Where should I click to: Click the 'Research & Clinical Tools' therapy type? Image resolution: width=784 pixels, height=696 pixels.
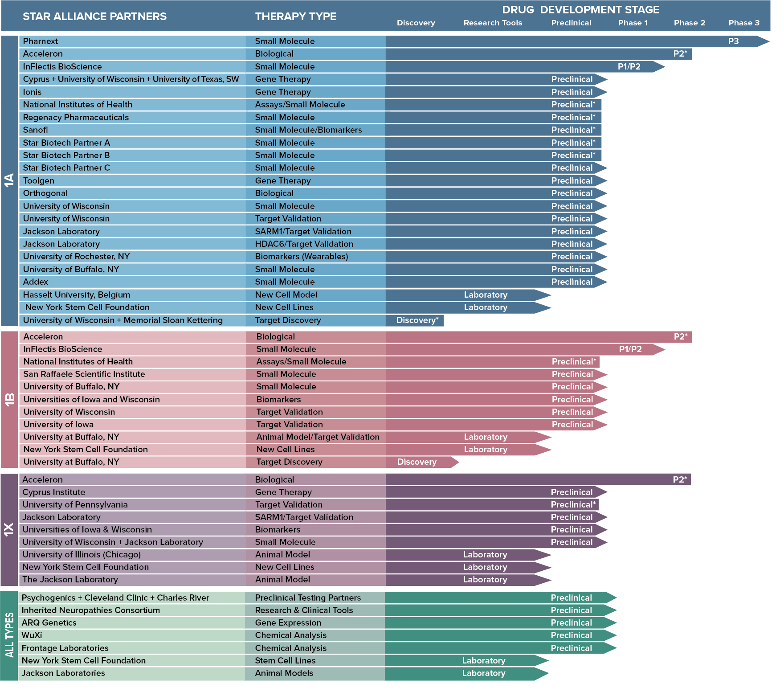tap(304, 610)
